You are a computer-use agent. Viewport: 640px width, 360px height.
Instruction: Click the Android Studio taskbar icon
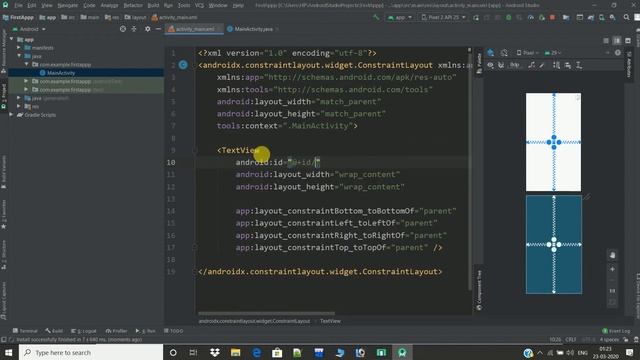tap(402, 352)
